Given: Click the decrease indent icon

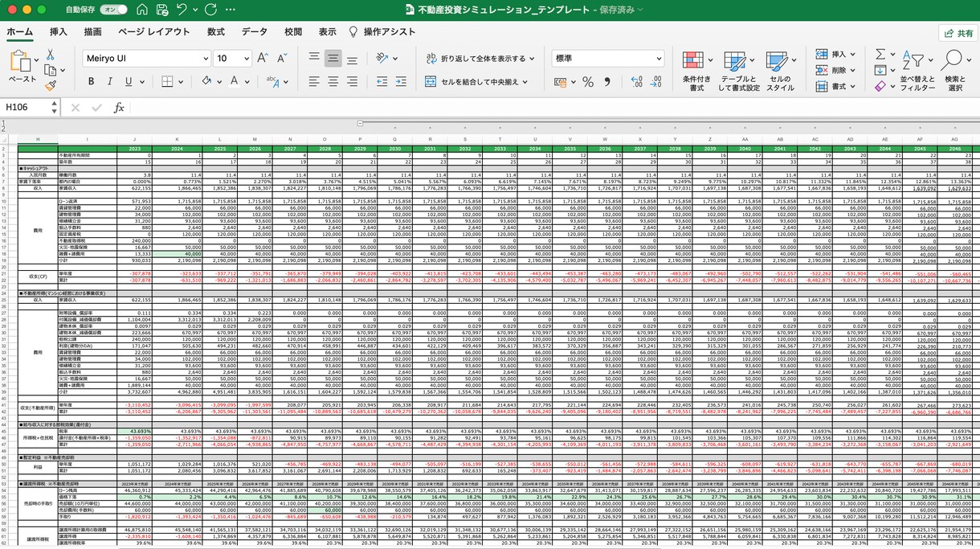Looking at the screenshot, I should coord(382,82).
